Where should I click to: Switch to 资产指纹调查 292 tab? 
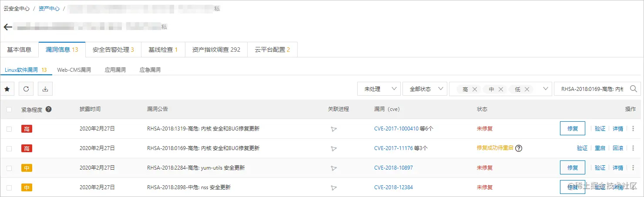pos(216,50)
